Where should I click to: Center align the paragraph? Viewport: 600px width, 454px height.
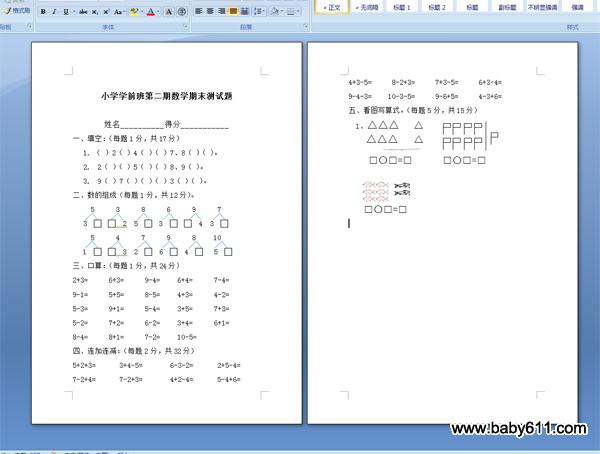pos(210,12)
